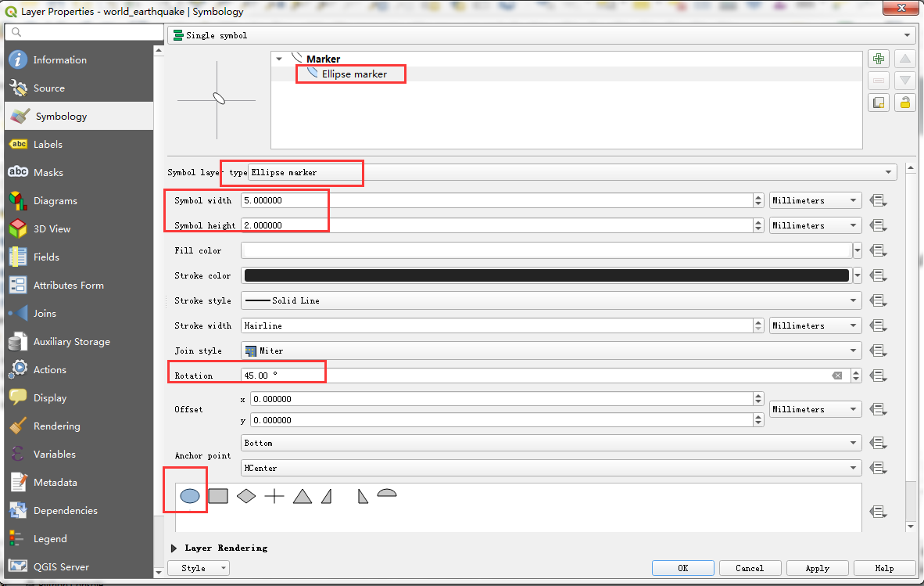Move symbol layer down
Viewport: 924px width, 586px height.
coord(905,81)
